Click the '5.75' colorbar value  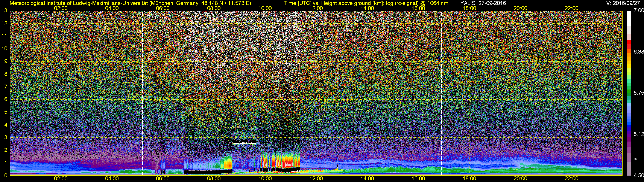[x=639, y=93]
